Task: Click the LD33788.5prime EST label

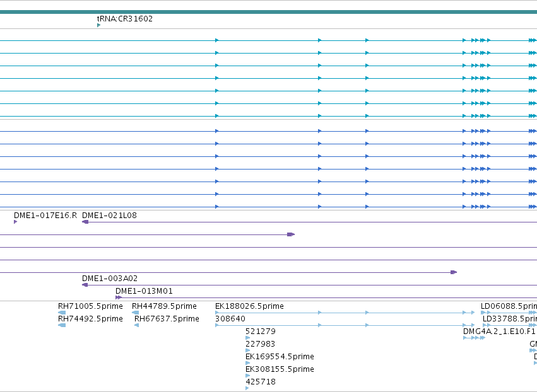Action: [x=510, y=318]
